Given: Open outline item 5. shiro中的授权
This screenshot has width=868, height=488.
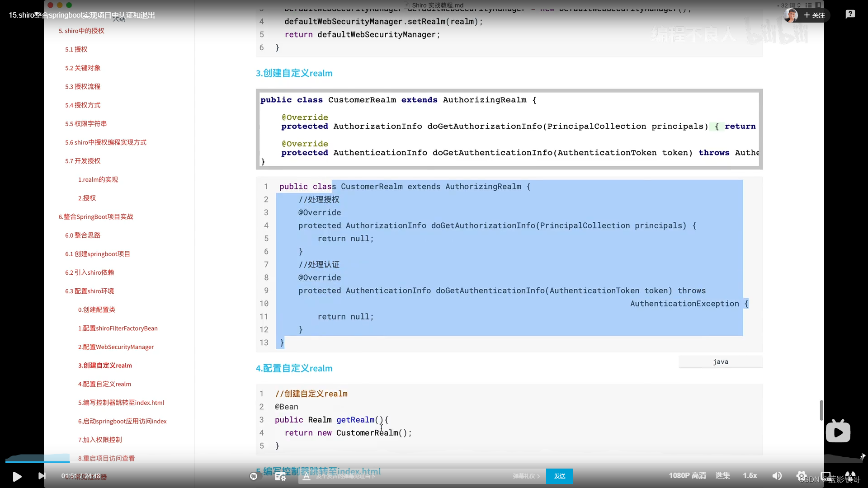Looking at the screenshot, I should (81, 31).
